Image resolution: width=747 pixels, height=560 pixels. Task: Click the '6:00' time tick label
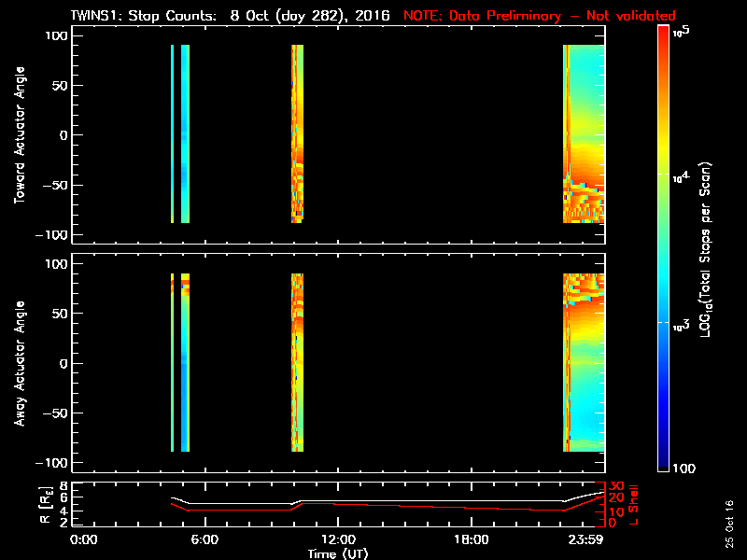pyautogui.click(x=204, y=539)
